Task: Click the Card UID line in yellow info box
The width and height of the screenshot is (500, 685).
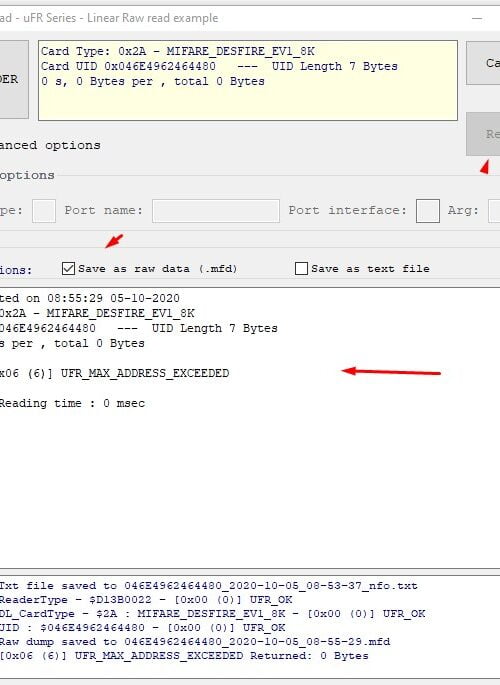Action: coord(219,66)
